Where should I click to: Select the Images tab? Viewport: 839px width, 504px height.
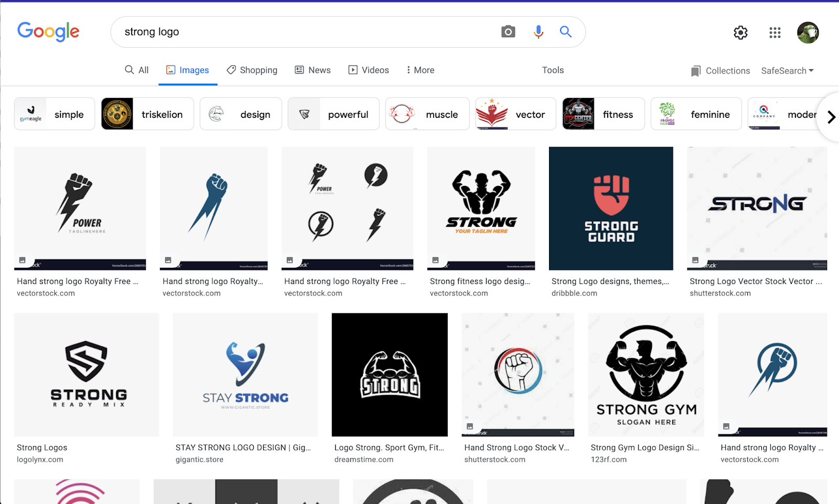point(188,70)
